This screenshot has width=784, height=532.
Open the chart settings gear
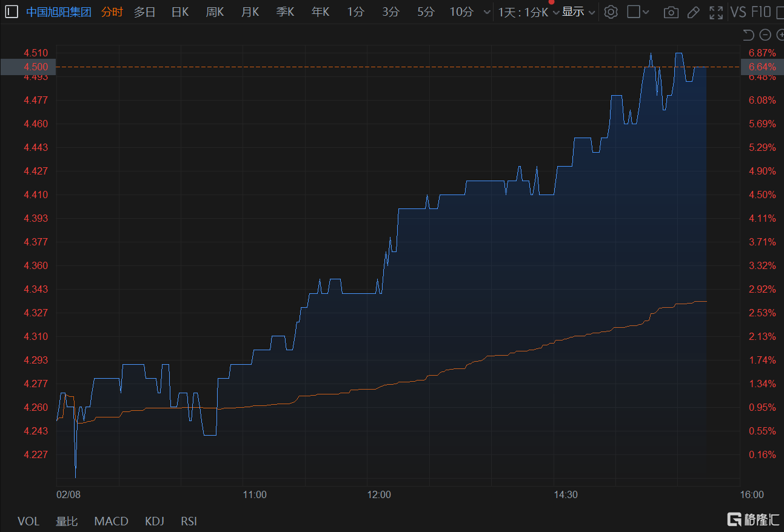click(x=611, y=12)
